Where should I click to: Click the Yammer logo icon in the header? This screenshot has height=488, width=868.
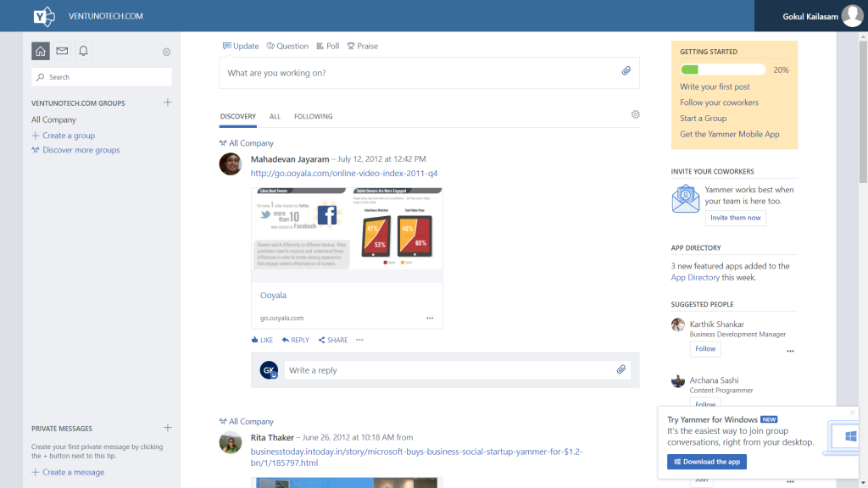[44, 16]
